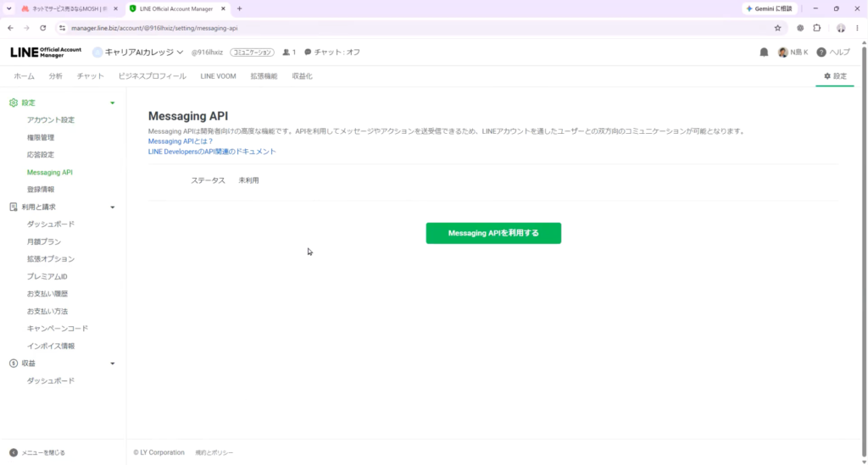Open the 設定 tab with gear icon

pos(835,76)
